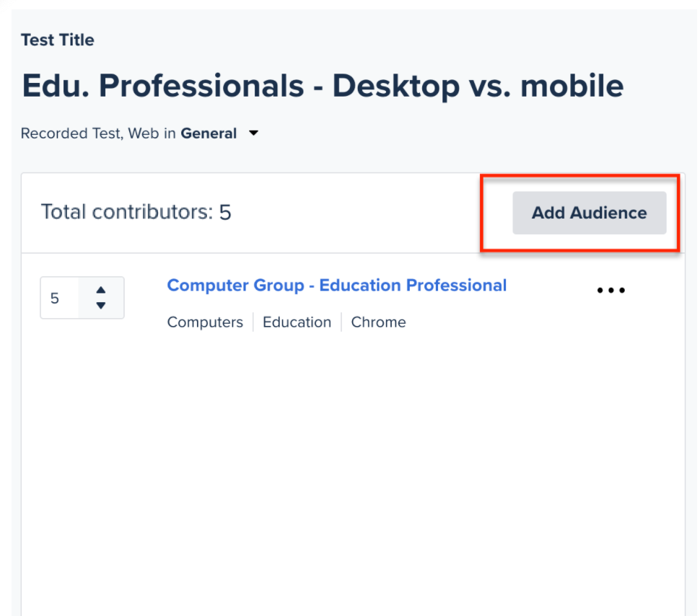Click the Add Audience button
This screenshot has height=616, width=700.
click(588, 213)
